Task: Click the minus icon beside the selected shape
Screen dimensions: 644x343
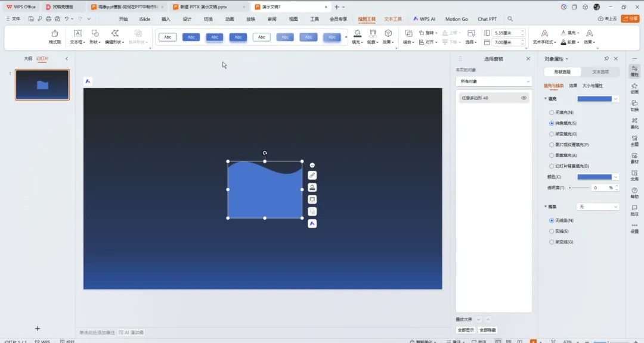Action: [x=312, y=165]
